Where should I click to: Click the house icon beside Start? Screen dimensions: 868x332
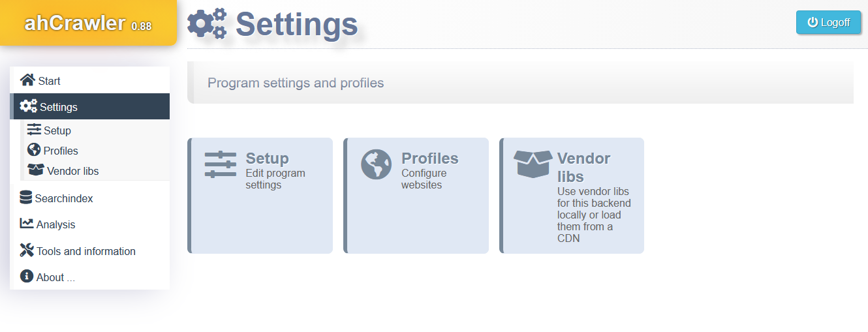pyautogui.click(x=27, y=80)
